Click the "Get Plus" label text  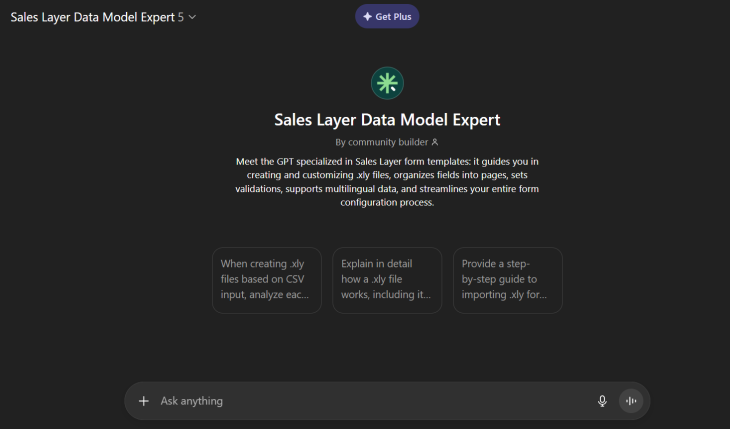tap(393, 17)
